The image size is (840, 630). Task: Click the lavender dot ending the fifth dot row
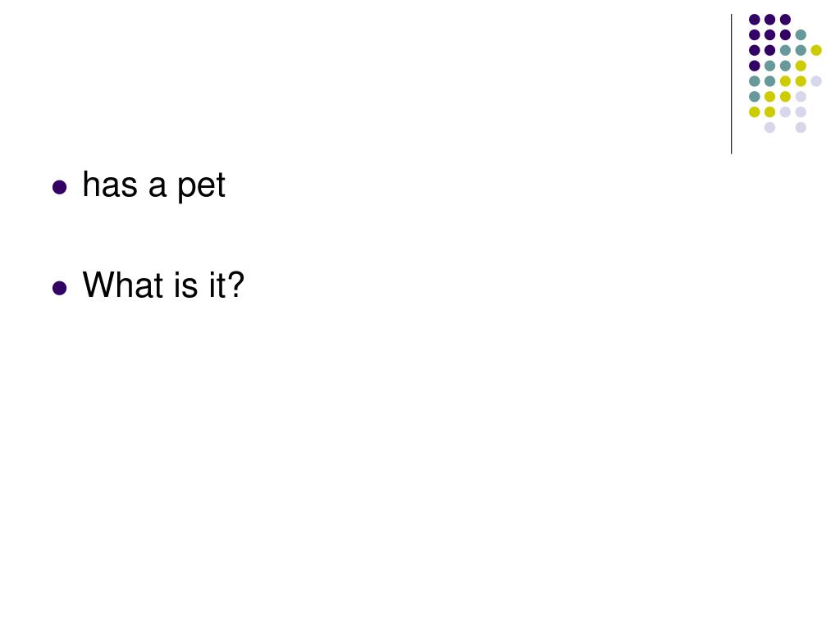click(x=816, y=81)
